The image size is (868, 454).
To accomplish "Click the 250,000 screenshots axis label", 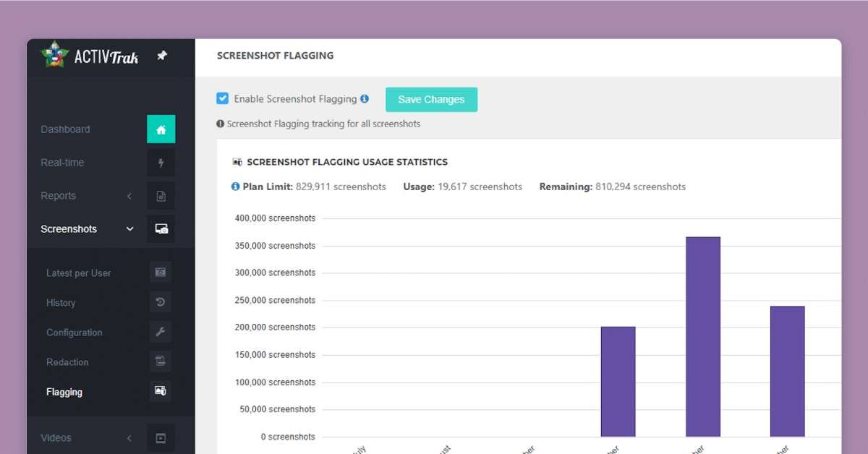I will [275, 300].
